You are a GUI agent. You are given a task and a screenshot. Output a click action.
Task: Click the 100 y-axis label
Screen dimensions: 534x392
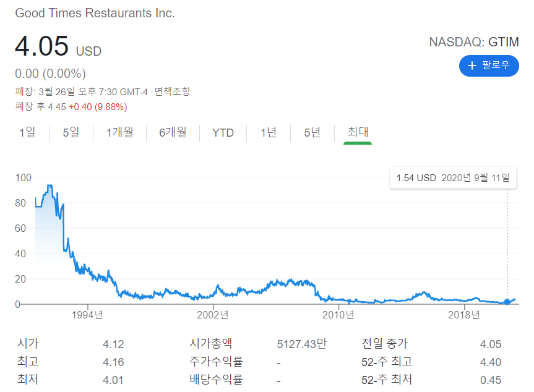tap(23, 177)
